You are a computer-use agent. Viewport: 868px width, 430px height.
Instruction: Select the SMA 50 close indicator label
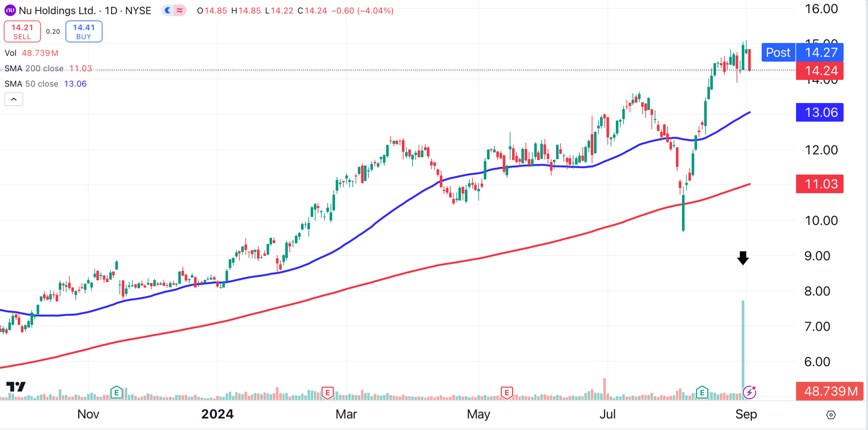tap(31, 84)
